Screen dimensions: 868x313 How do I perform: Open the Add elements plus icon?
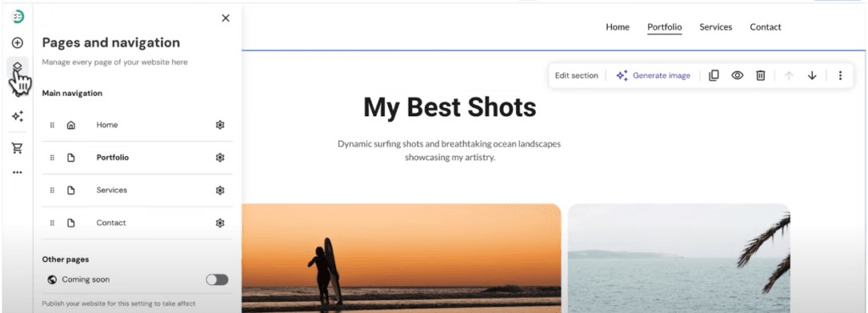click(x=18, y=42)
